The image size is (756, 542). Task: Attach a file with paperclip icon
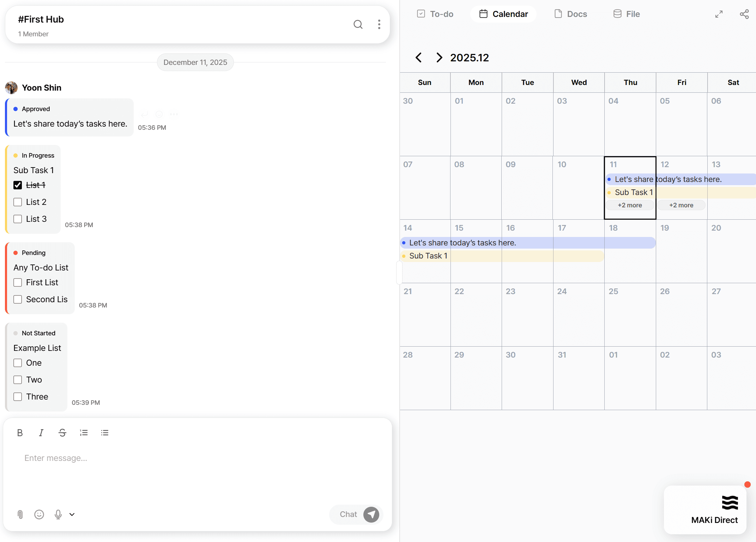[20, 514]
